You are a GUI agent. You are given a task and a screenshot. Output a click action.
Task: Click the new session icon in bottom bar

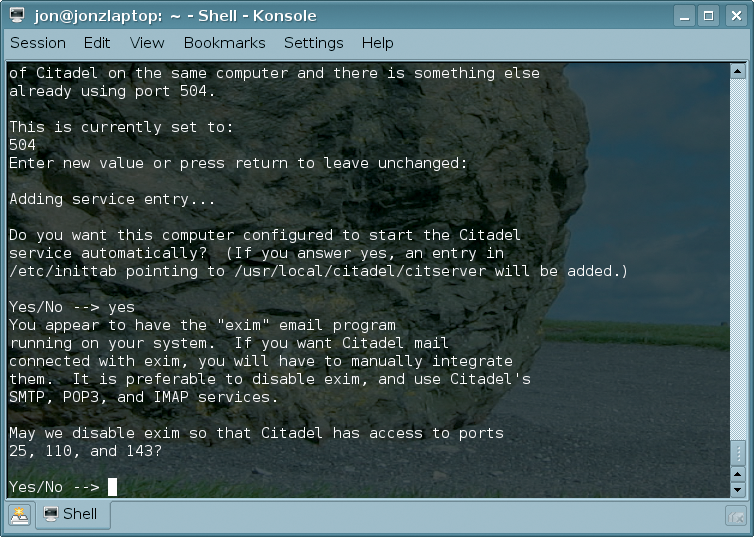click(x=20, y=515)
